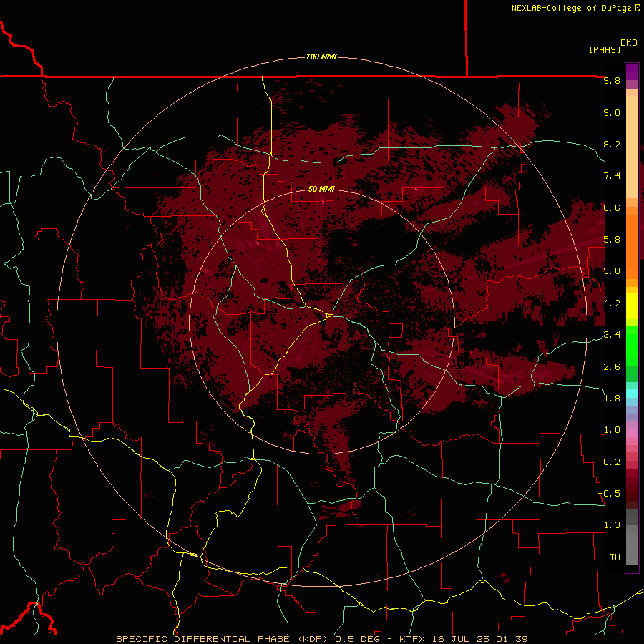Click the 8.2 legend value
The width and height of the screenshot is (644, 644).
pyautogui.click(x=612, y=144)
